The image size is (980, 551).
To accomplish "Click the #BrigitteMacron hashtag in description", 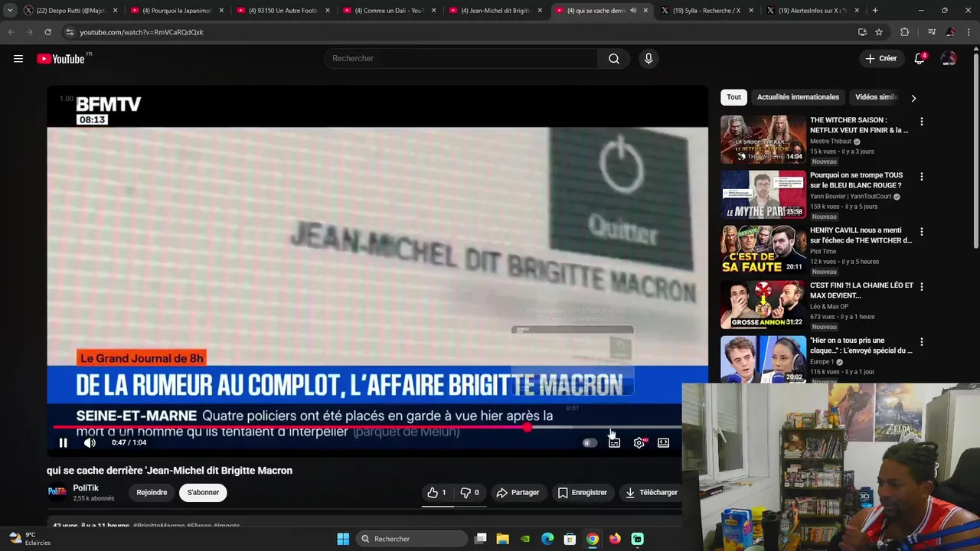I will [158, 526].
